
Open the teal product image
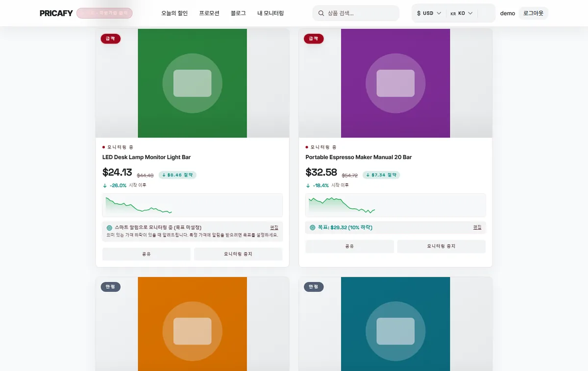(395, 324)
